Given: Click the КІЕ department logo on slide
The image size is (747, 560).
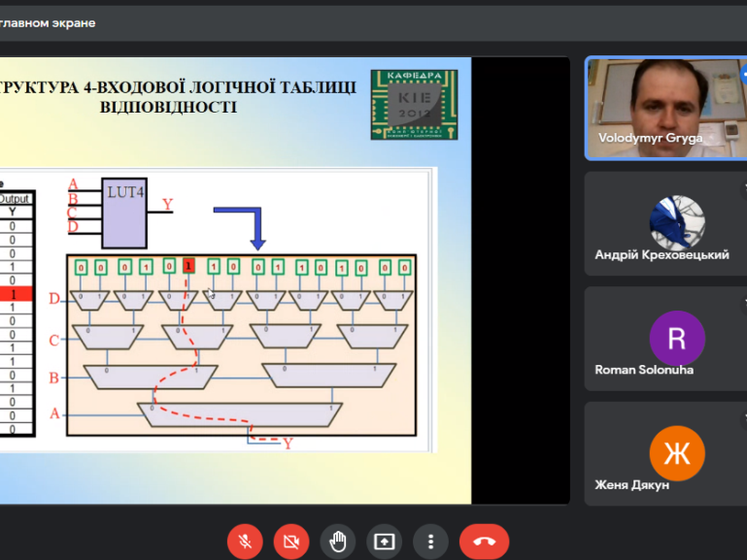Looking at the screenshot, I should click(x=415, y=104).
